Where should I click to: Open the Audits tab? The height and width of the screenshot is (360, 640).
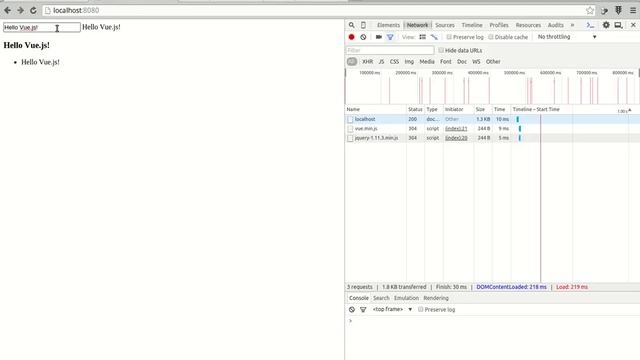pyautogui.click(x=555, y=25)
